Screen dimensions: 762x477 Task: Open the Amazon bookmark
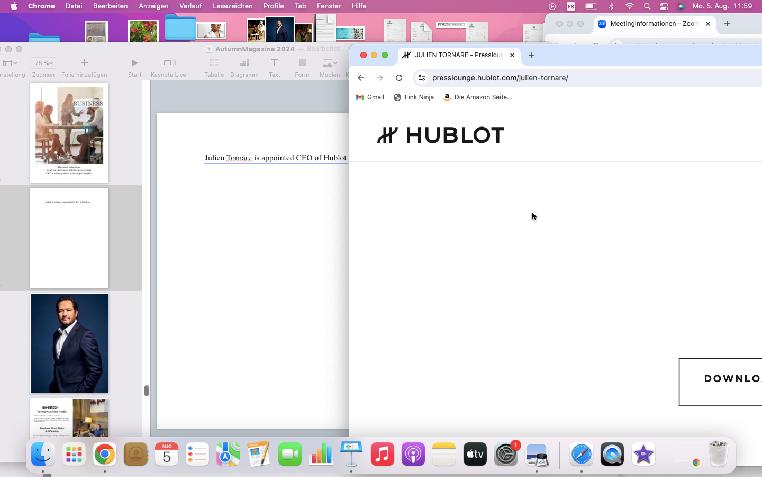coord(477,97)
